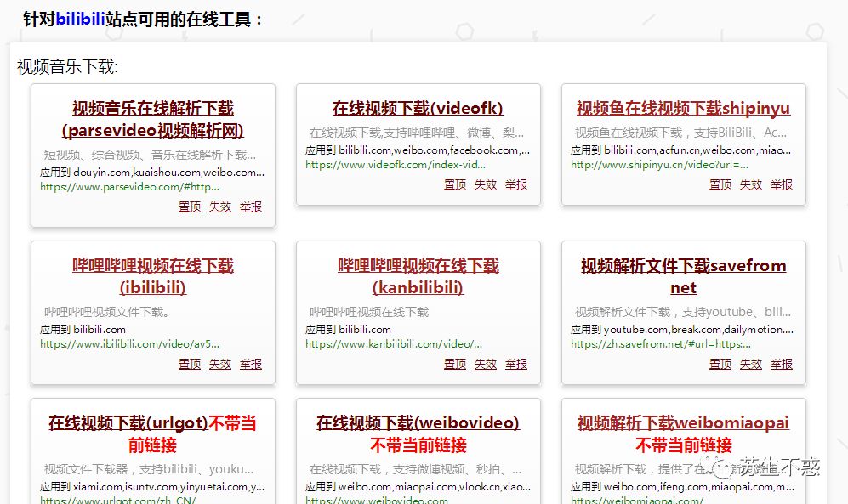Screen dimensions: 848x504
Task: Click 失效 on the savefrom card
Action: 751,364
